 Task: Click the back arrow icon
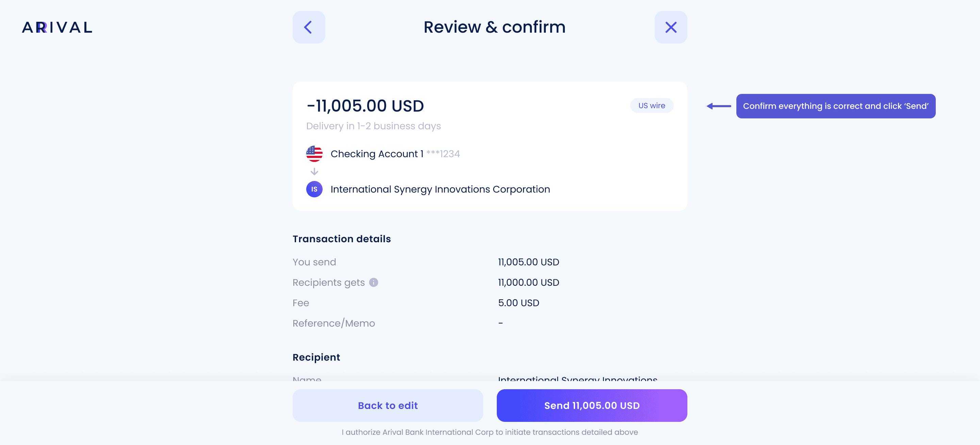pos(309,27)
